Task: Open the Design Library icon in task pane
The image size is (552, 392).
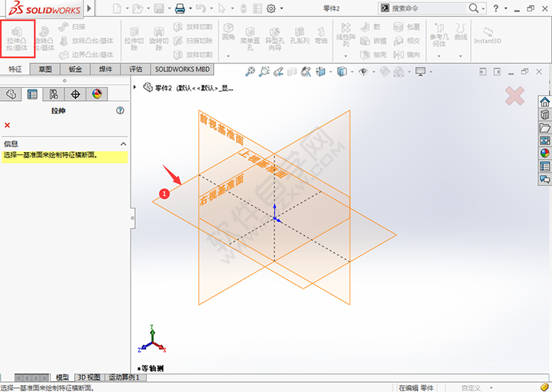Action: point(544,115)
